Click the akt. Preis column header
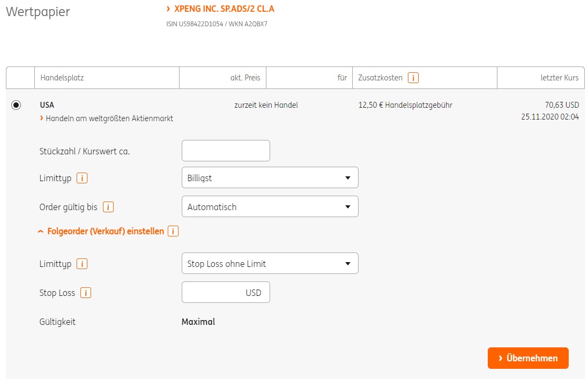This screenshot has height=379, width=588. [x=245, y=78]
